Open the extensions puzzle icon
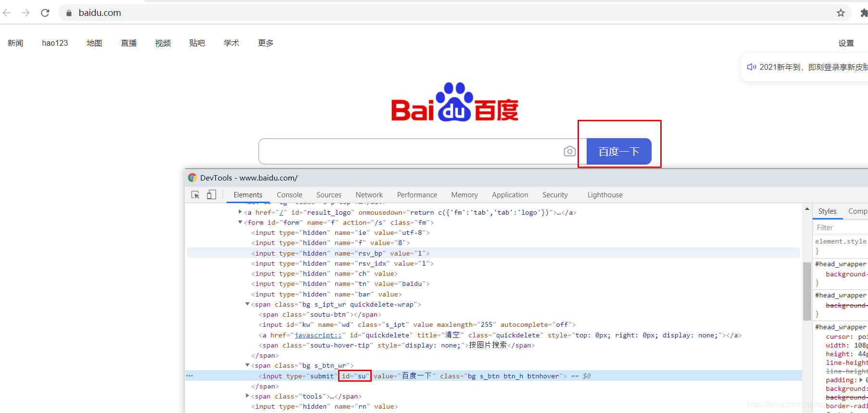The image size is (868, 413). pyautogui.click(x=864, y=13)
